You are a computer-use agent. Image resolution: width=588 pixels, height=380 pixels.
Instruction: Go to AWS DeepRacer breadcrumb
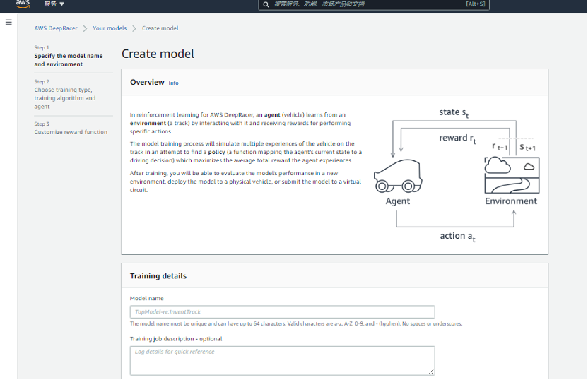click(56, 28)
